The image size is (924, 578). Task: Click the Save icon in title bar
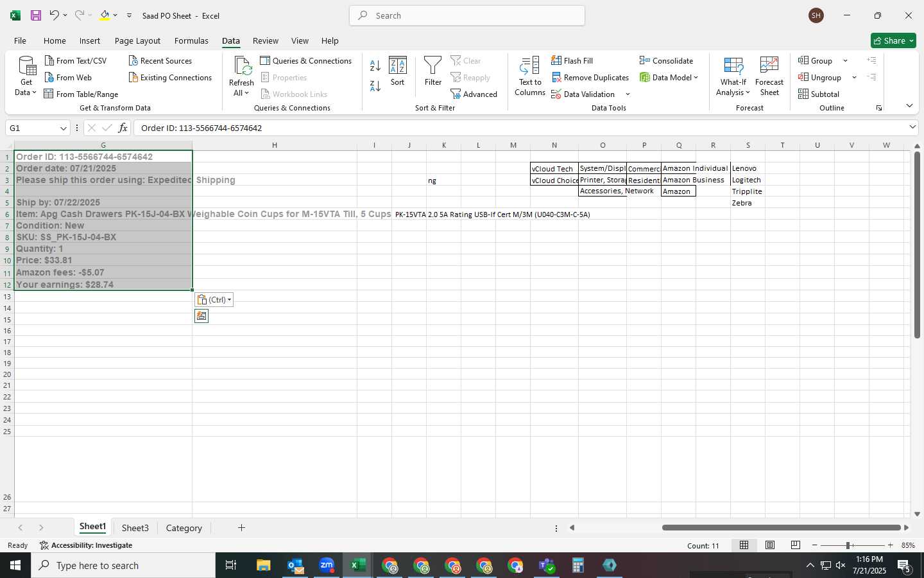pos(36,15)
